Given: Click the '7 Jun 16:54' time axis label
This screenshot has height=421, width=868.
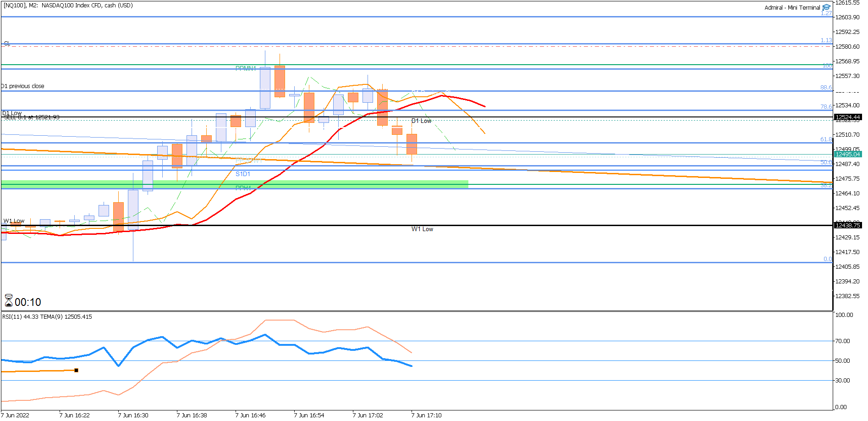Looking at the screenshot, I should point(309,415).
